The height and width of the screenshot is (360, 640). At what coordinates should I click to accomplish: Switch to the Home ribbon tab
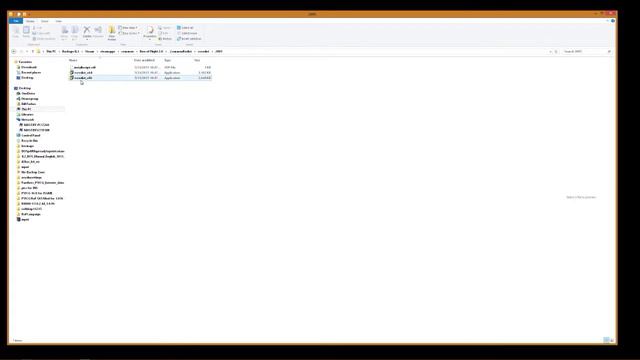click(30, 21)
